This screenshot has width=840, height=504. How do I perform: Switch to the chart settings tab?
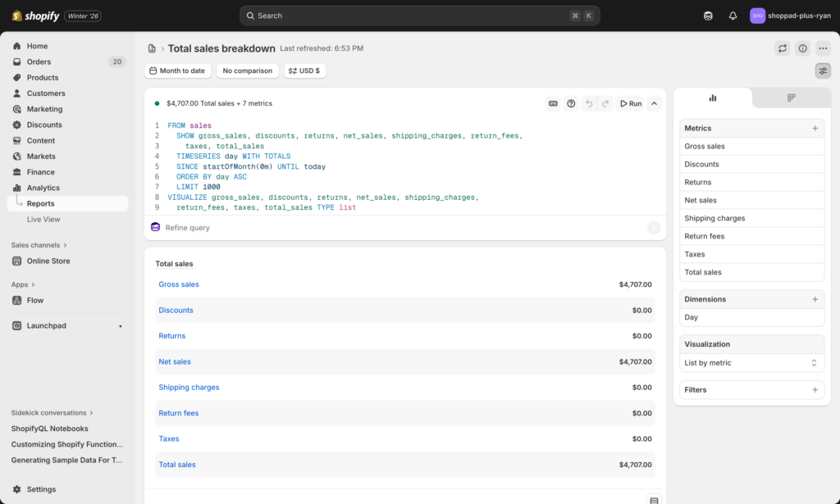click(713, 98)
